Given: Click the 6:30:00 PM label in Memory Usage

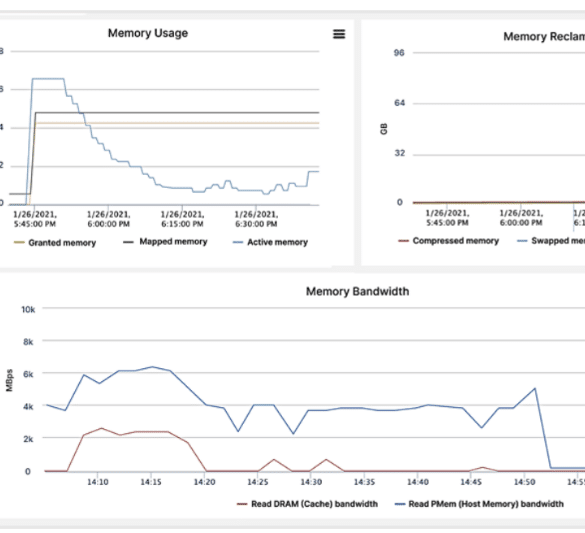Looking at the screenshot, I should pos(256,219).
